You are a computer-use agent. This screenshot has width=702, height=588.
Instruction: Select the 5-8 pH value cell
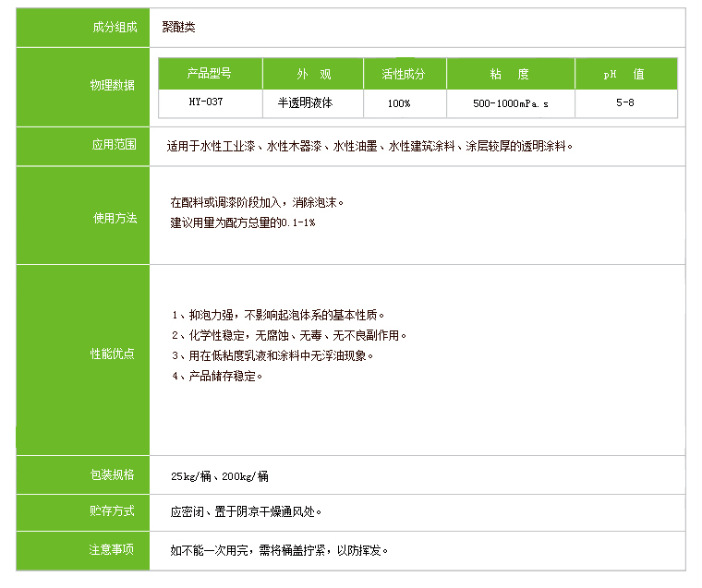[x=624, y=102]
